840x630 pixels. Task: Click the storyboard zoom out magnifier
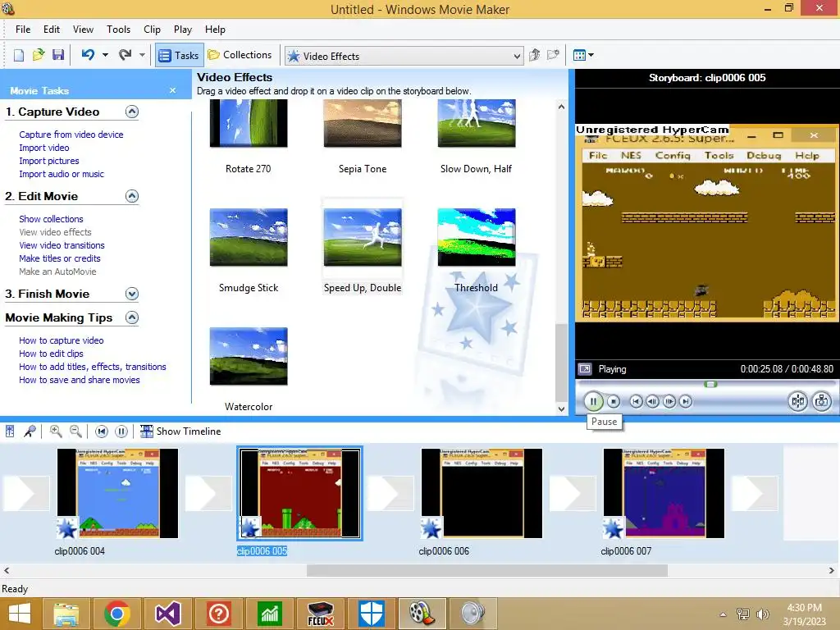tap(76, 431)
